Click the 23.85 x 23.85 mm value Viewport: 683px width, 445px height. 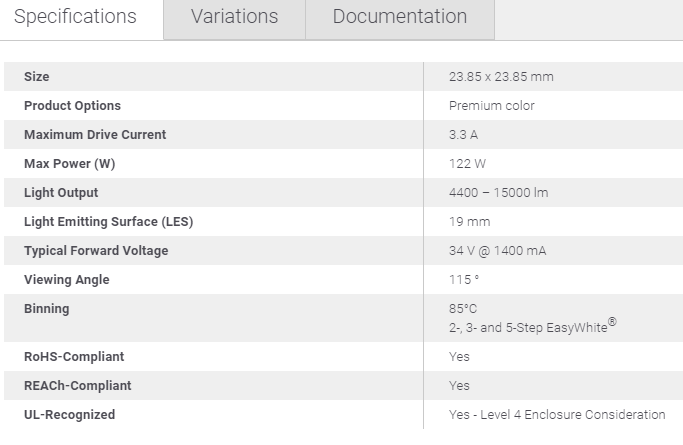pos(501,77)
